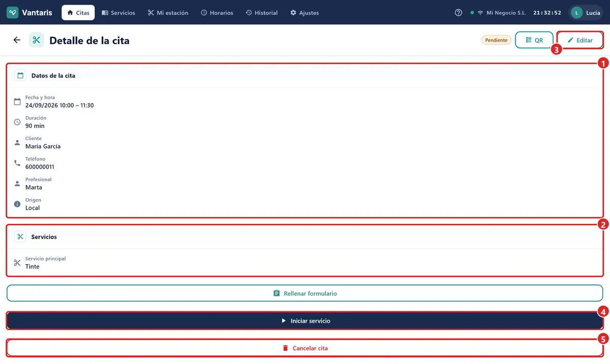
Task: Click the Lucía avatar circle
Action: coord(576,13)
